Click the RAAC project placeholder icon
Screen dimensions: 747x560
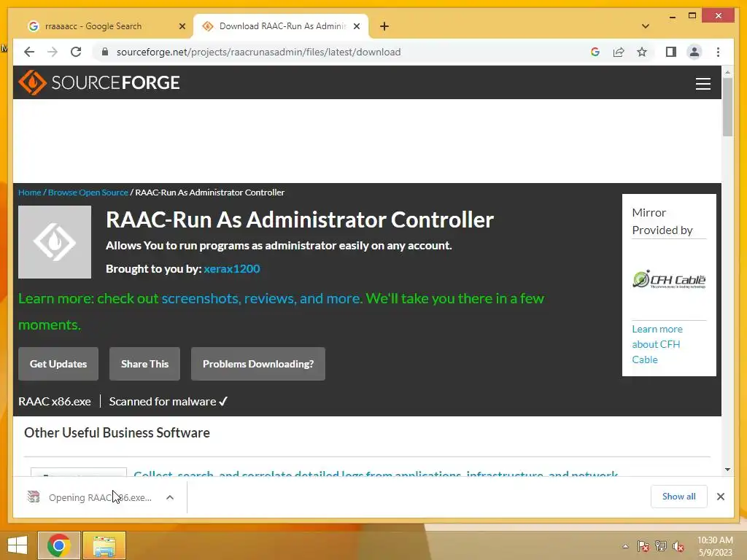click(55, 242)
